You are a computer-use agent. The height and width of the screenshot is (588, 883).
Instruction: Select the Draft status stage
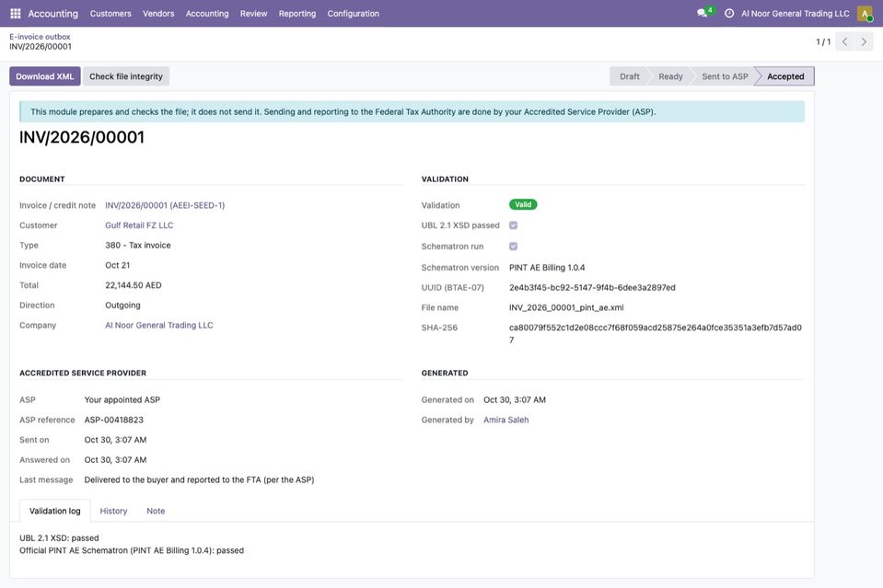pos(629,76)
